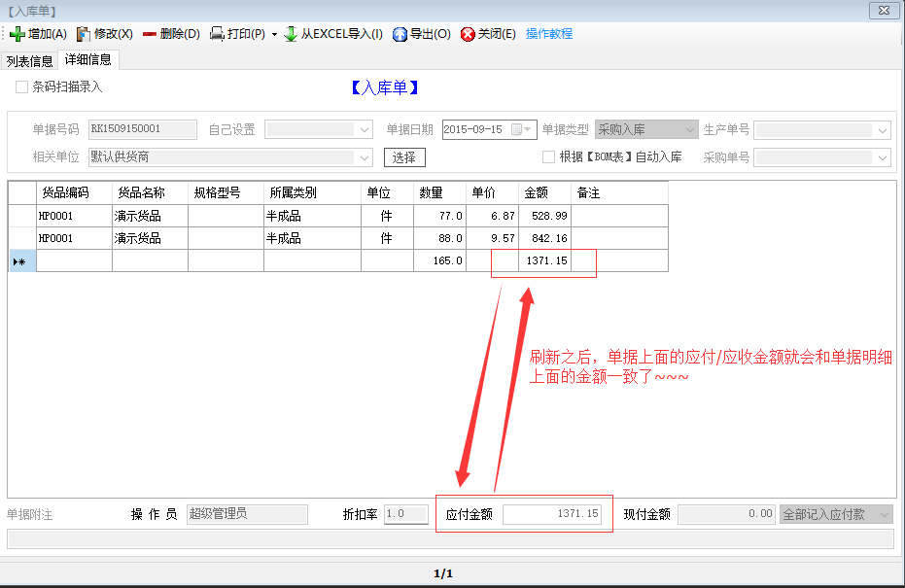This screenshot has width=905, height=588.
Task: Select the 详细信息 tab
Action: [x=87, y=59]
